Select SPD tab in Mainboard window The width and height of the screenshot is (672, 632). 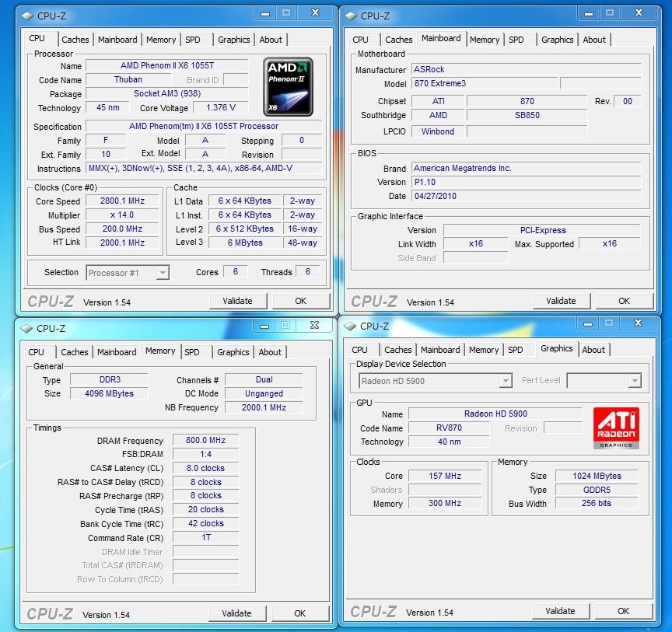pyautogui.click(x=516, y=40)
